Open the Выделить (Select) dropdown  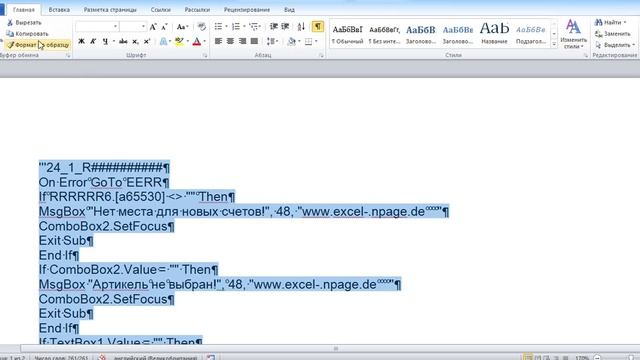tap(615, 45)
